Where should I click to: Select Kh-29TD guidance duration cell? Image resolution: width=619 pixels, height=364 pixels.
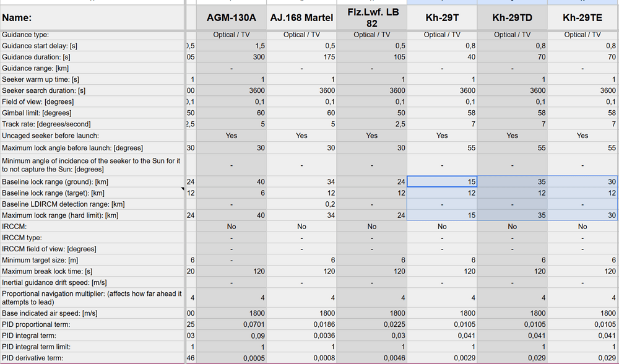pos(512,57)
